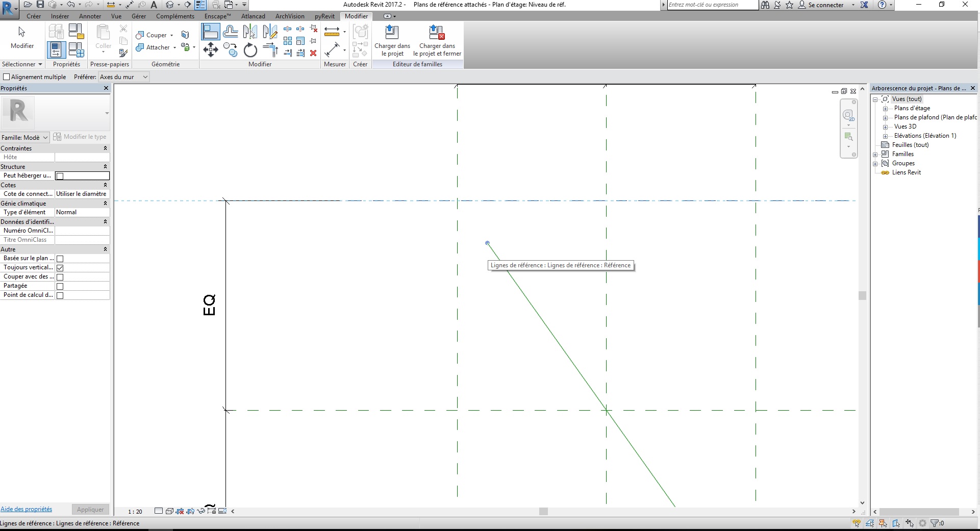
Task: Expand Plans d'étage in project browser
Action: point(885,108)
